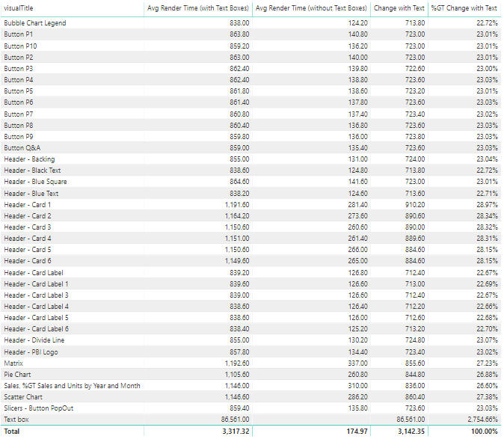Click the 860.40 change value for Scatter Chart

tap(415, 397)
